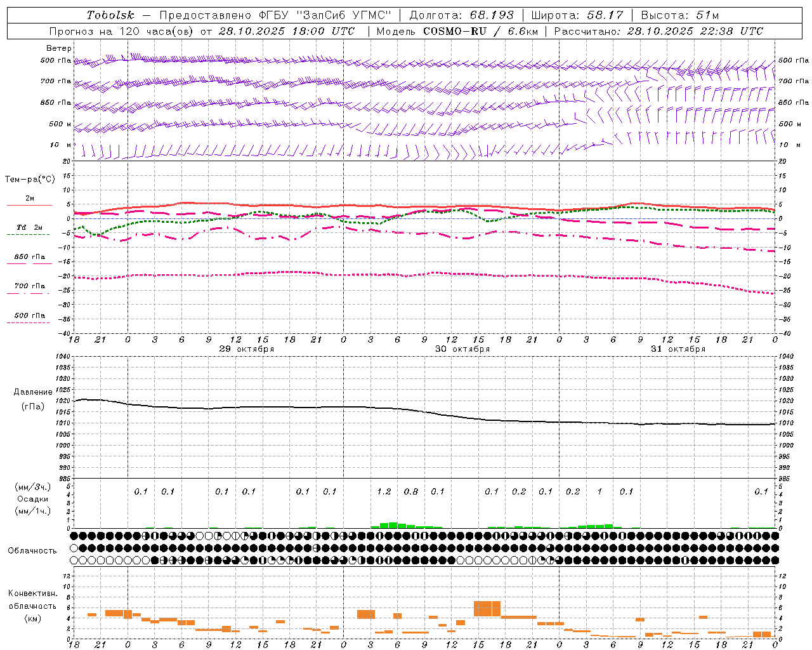812x650 pixels.
Task: Click the Тем-ра(°C) panel label
Action: (30, 180)
